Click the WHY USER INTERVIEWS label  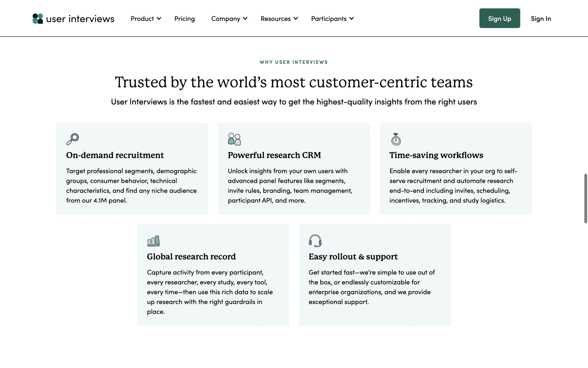click(x=294, y=62)
